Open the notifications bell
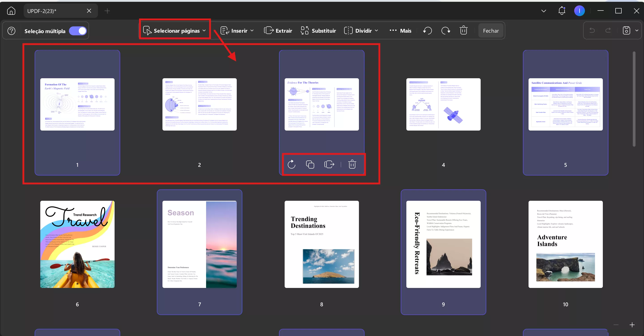This screenshot has height=336, width=644. coord(562,11)
